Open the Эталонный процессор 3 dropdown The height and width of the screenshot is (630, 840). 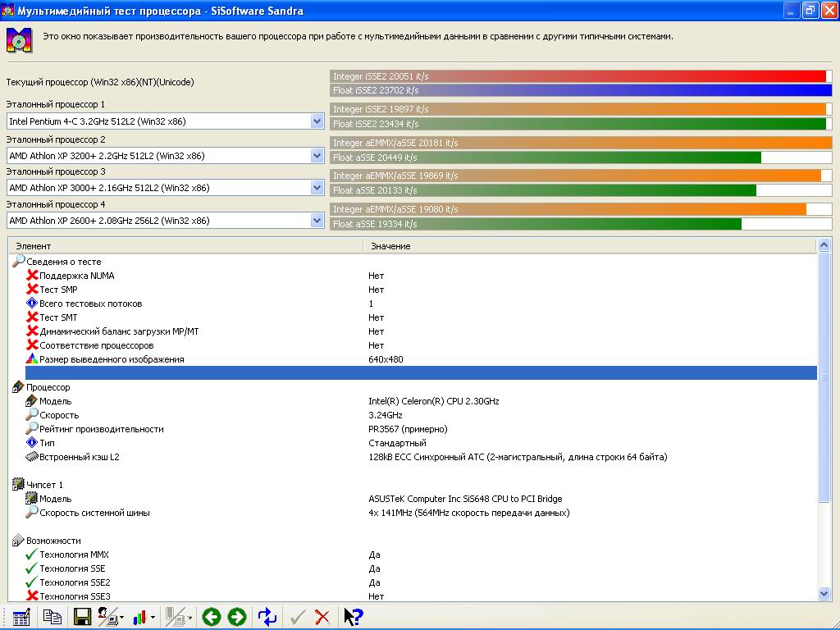(x=317, y=188)
